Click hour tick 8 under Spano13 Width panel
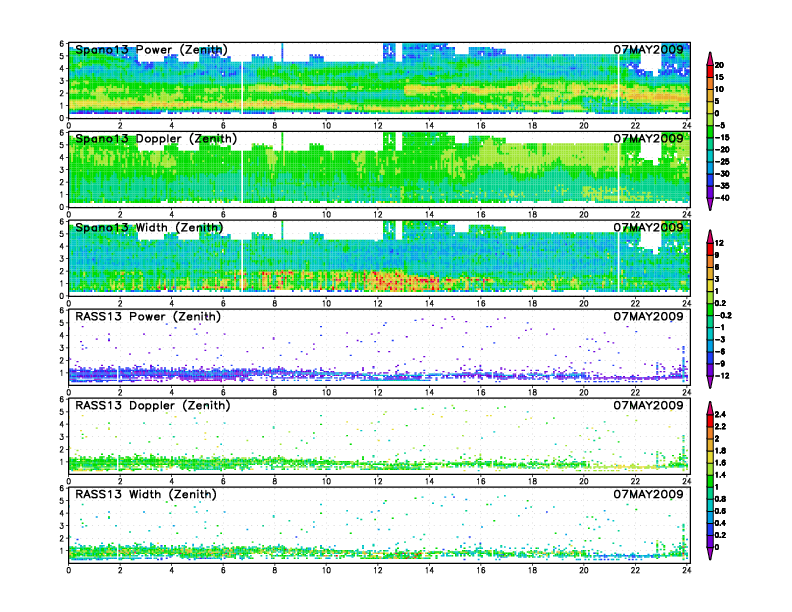This screenshot has width=792, height=612. pos(275,303)
